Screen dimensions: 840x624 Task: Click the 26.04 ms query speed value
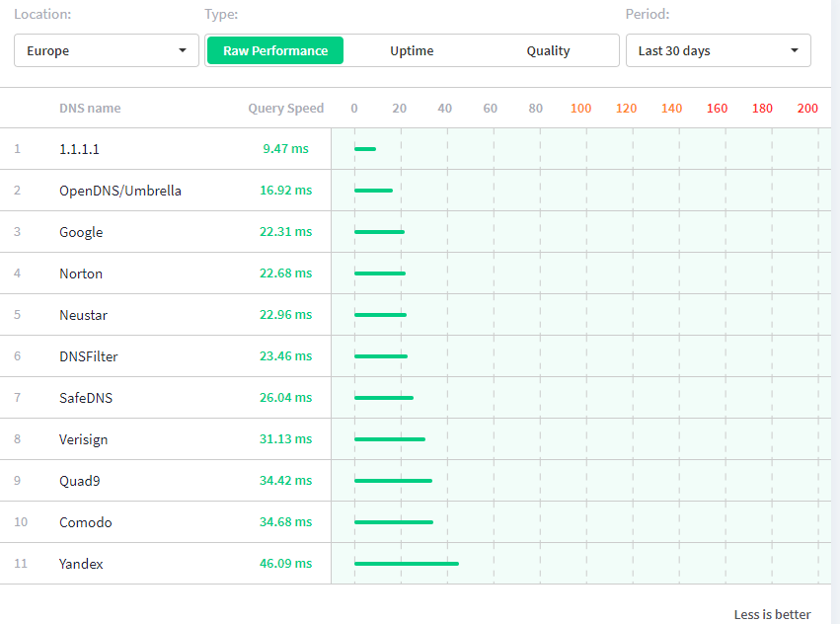coord(285,397)
